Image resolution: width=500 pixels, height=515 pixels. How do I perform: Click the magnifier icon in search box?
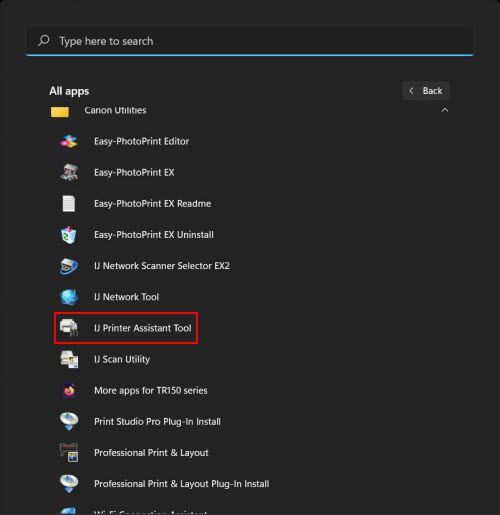pos(44,41)
